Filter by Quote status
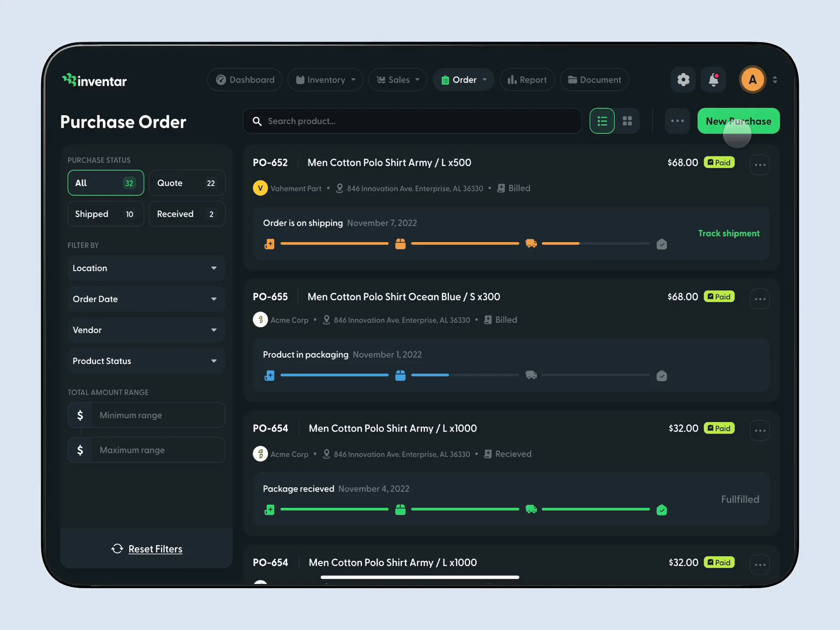Image resolution: width=840 pixels, height=630 pixels. 187,183
